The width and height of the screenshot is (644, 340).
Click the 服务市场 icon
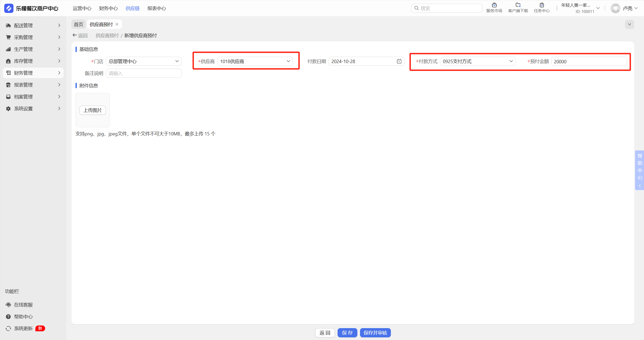pyautogui.click(x=494, y=5)
